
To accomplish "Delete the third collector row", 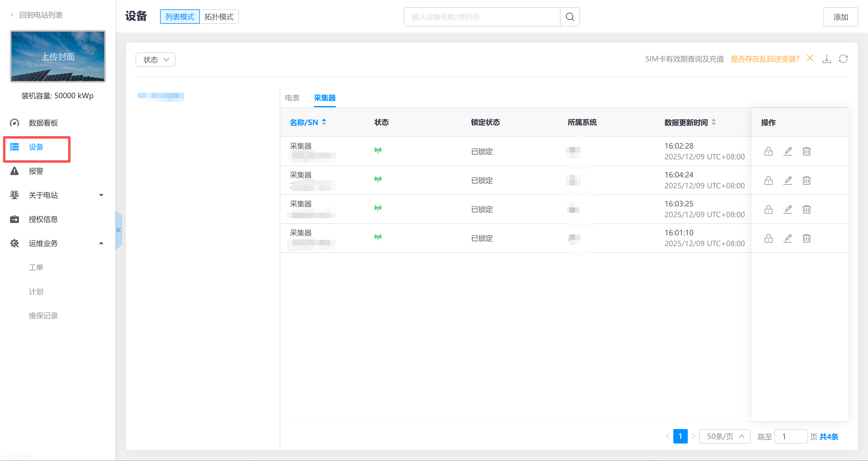I will [806, 209].
